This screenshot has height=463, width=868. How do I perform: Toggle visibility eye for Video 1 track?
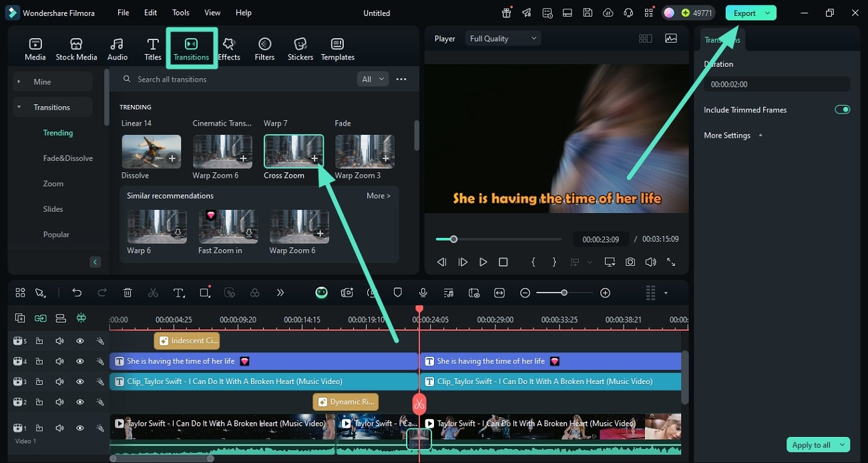tap(80, 428)
